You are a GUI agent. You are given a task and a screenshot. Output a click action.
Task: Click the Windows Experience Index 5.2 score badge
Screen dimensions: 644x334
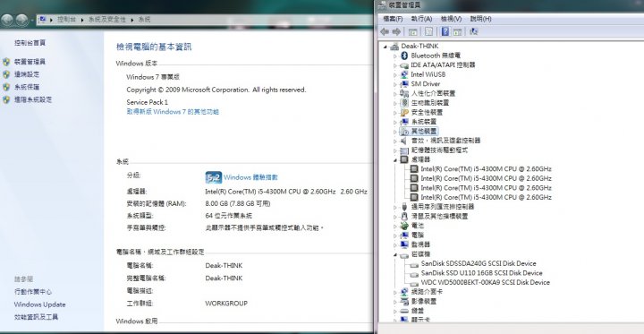pos(214,177)
